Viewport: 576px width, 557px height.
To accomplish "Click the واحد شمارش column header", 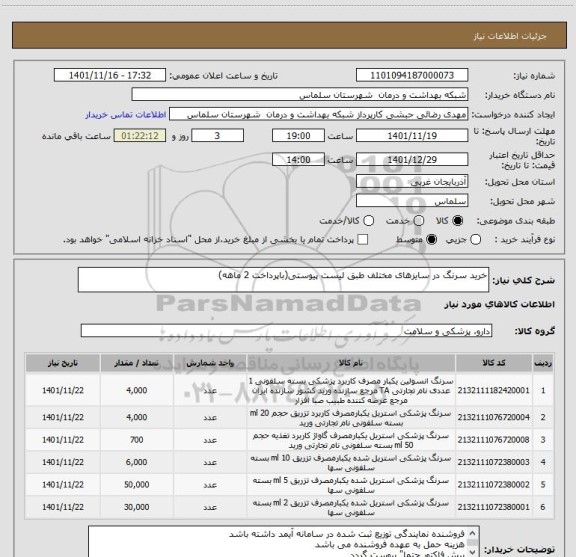I will [210, 363].
